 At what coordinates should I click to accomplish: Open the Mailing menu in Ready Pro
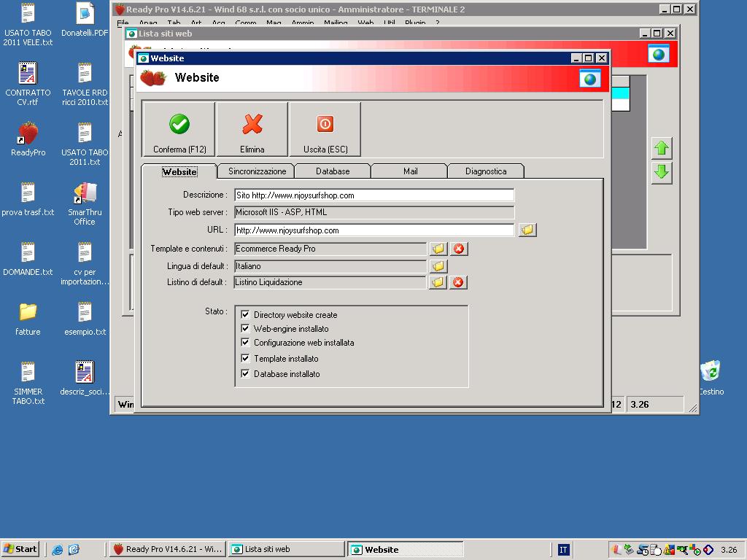336,23
